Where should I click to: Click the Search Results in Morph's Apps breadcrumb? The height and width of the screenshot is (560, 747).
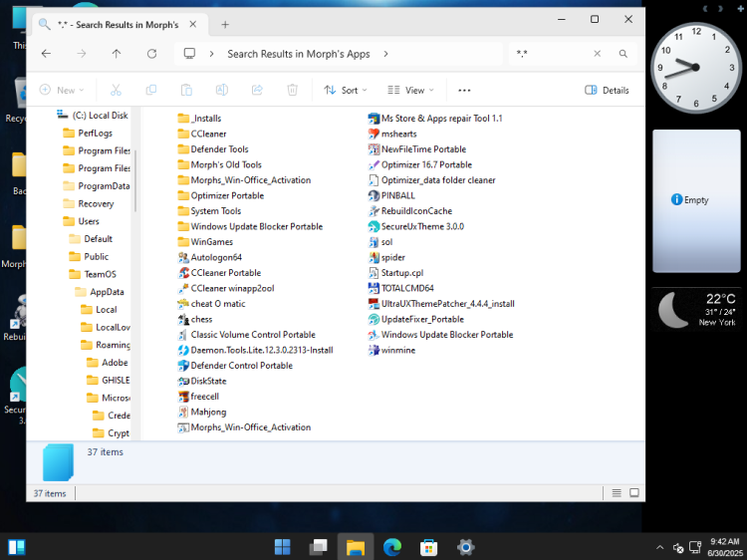pos(299,54)
